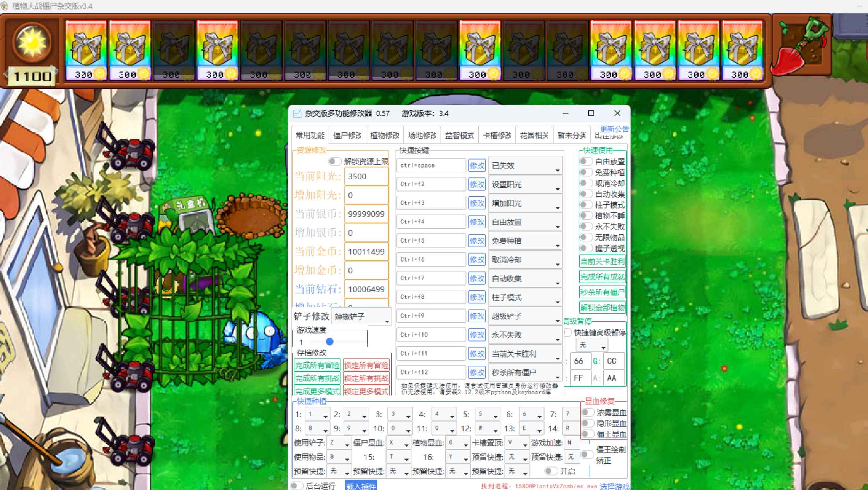
Task: Click the 载入插件 button
Action: [x=360, y=485]
